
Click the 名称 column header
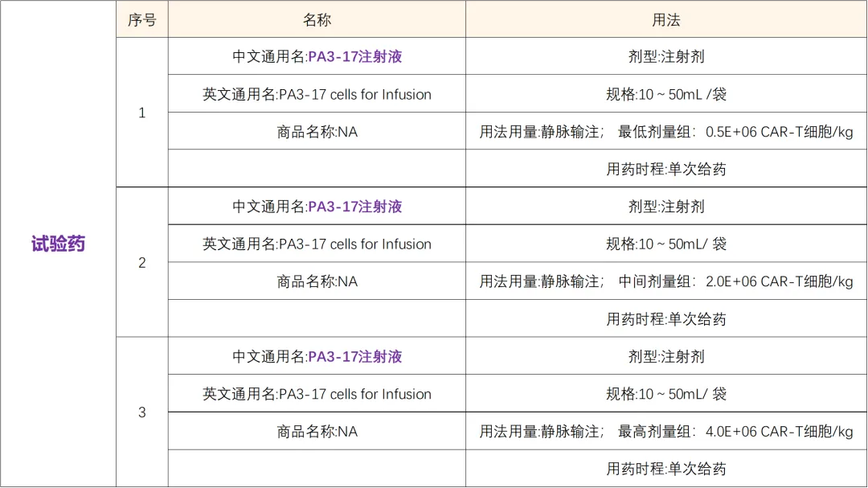point(317,20)
